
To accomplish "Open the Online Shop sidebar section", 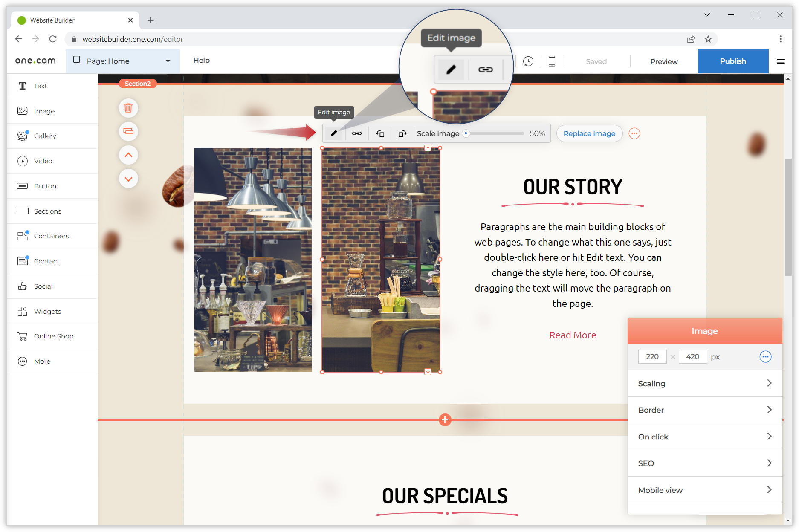I will pyautogui.click(x=53, y=336).
